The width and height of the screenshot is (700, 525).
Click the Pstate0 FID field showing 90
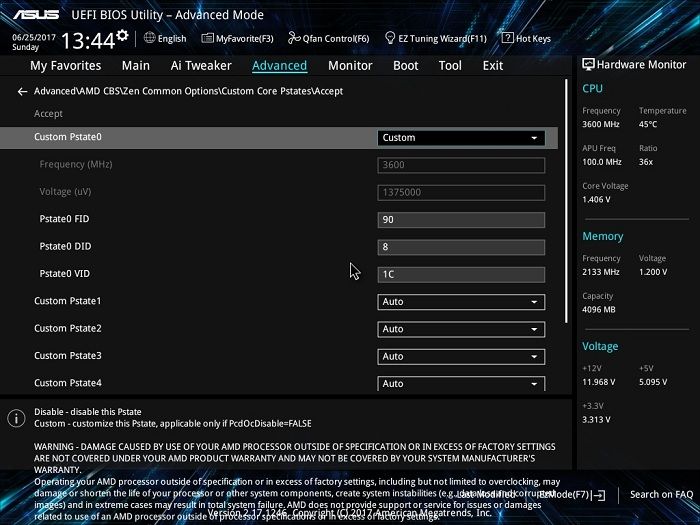461,220
